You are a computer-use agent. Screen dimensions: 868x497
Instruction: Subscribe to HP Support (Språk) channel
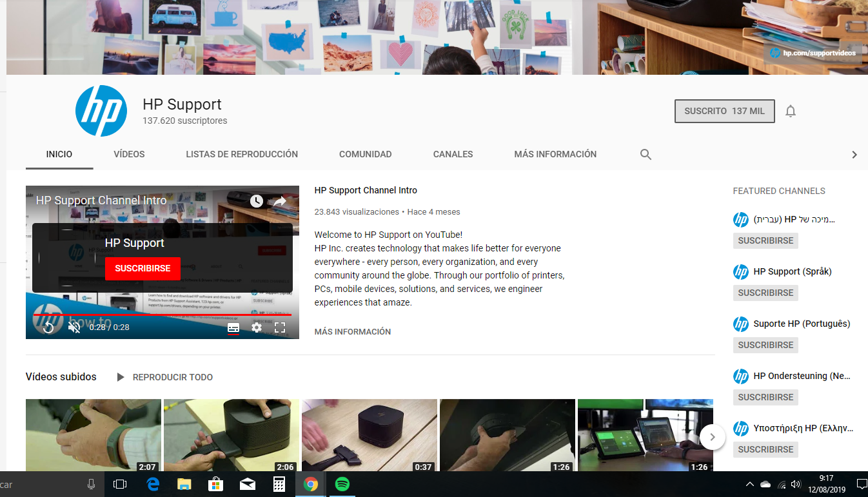(765, 293)
